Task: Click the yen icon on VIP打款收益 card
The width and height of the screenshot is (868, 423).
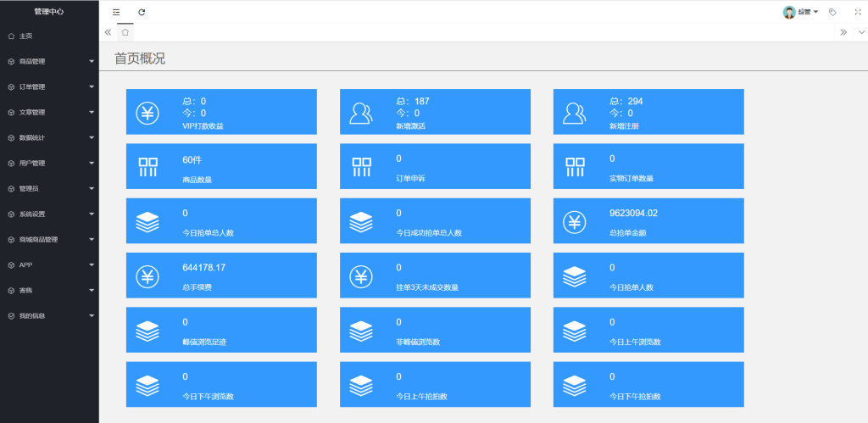Action: tap(147, 113)
